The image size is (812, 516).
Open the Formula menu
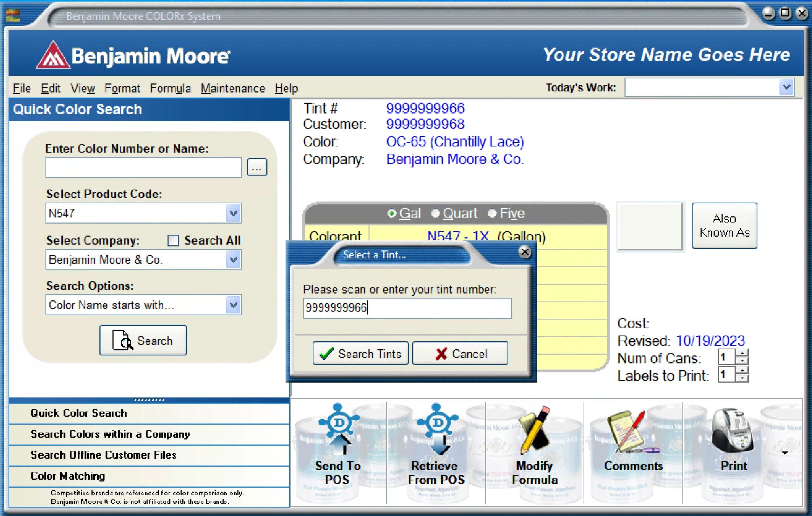(170, 88)
